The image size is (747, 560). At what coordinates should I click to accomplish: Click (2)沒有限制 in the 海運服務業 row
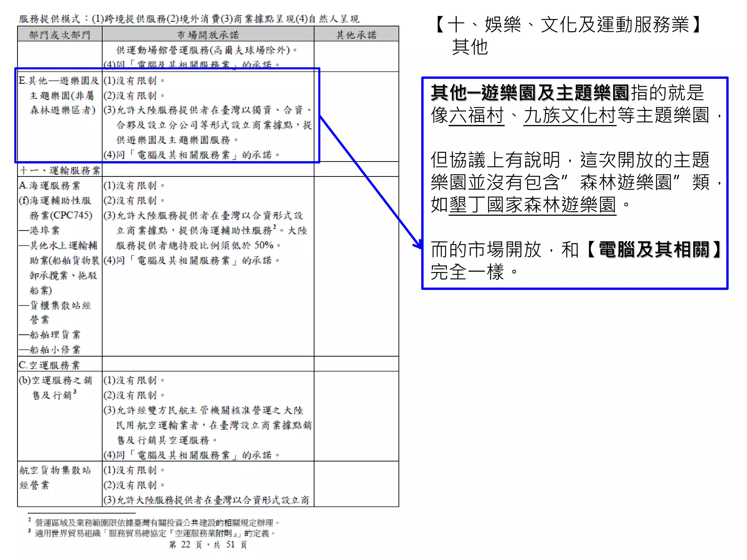(x=134, y=201)
